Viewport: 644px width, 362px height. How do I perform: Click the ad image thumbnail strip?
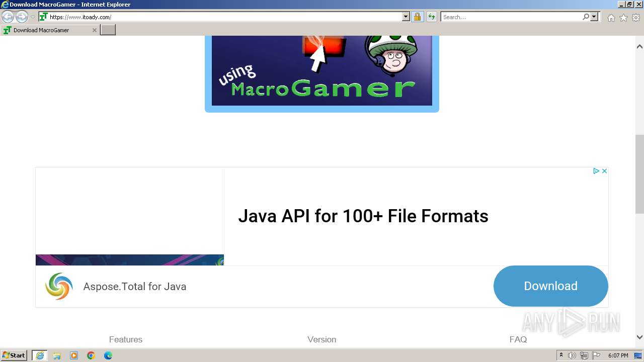(x=130, y=260)
